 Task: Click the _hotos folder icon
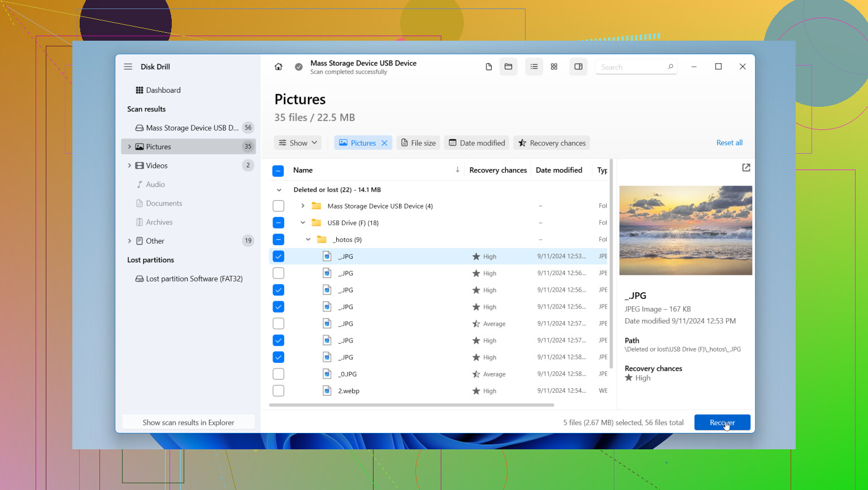[322, 240]
